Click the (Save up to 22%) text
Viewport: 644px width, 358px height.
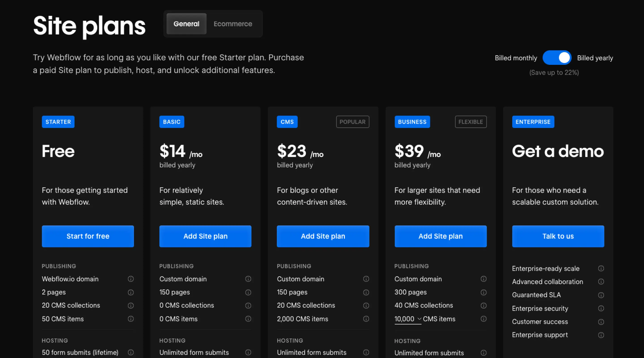[x=554, y=72]
